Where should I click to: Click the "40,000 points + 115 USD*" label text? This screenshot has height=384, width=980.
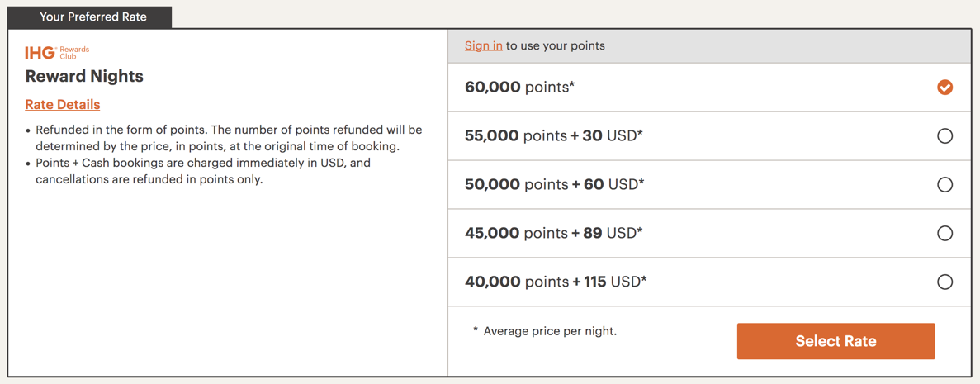(x=556, y=282)
